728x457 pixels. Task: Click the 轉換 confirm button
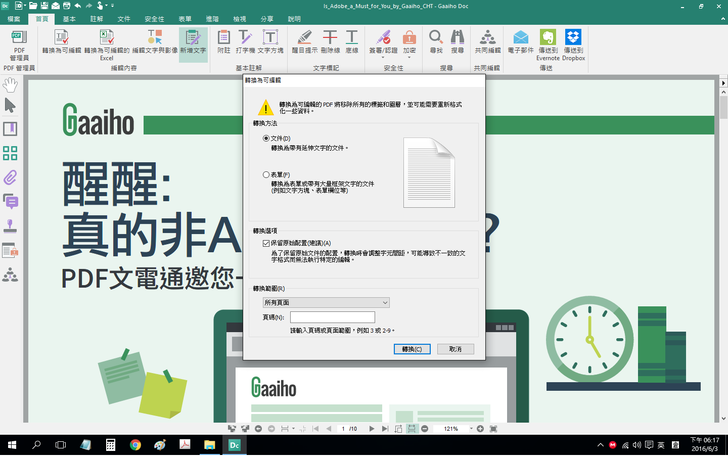[411, 349]
